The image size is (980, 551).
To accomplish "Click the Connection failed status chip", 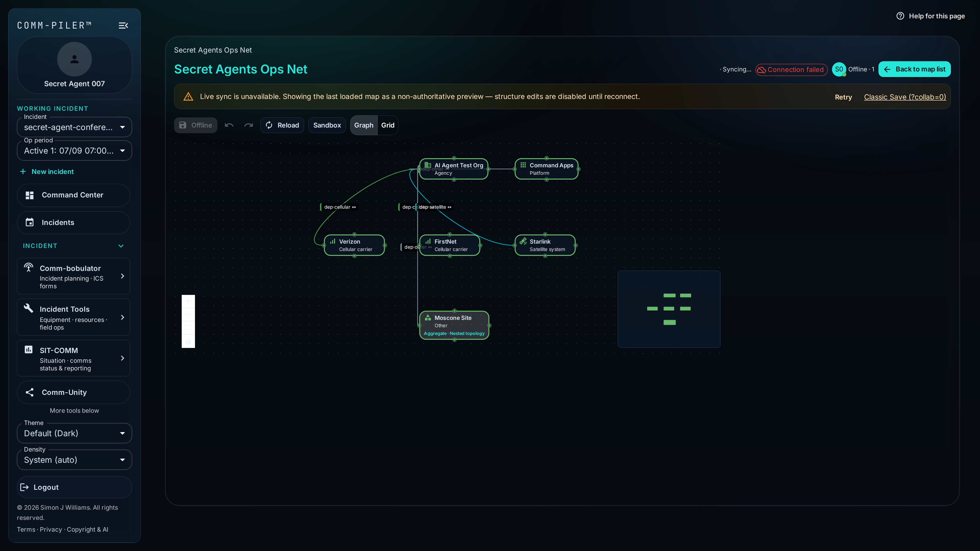I will (791, 70).
